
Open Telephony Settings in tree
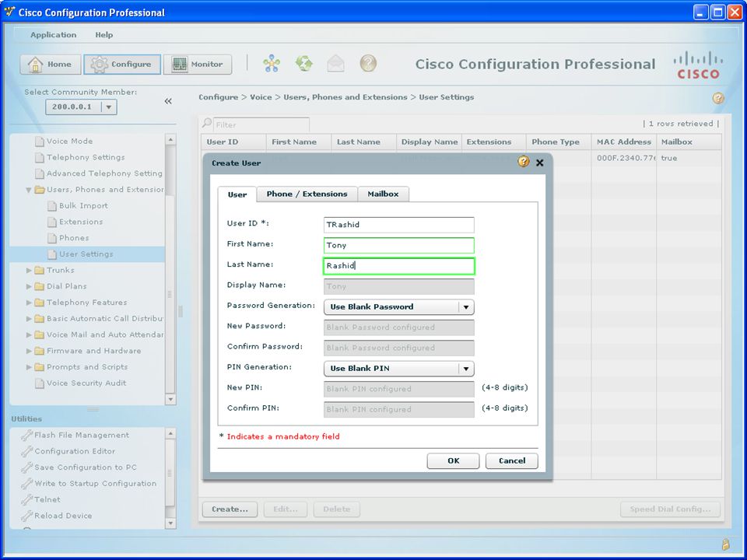[x=86, y=158]
